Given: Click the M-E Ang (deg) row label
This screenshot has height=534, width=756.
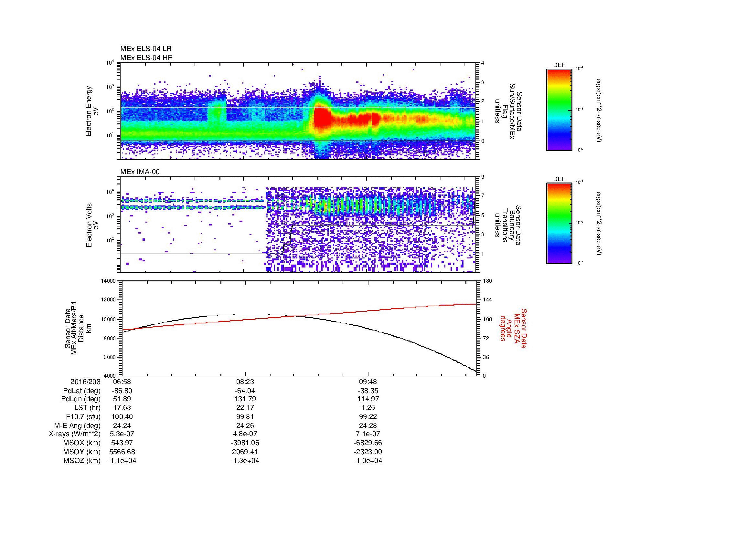Looking at the screenshot, I should [x=77, y=425].
